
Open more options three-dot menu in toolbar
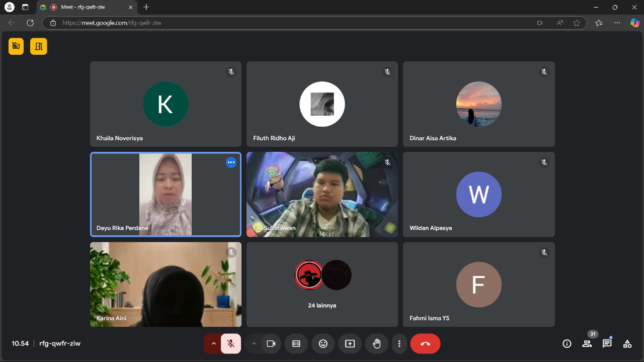coord(399,344)
